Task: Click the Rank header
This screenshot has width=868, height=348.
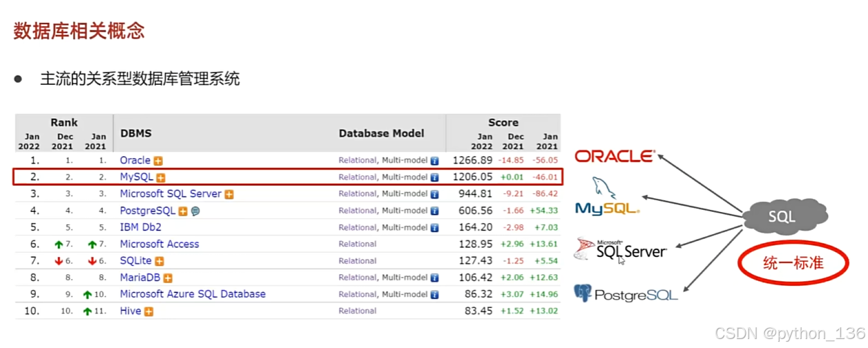Action: coord(64,122)
